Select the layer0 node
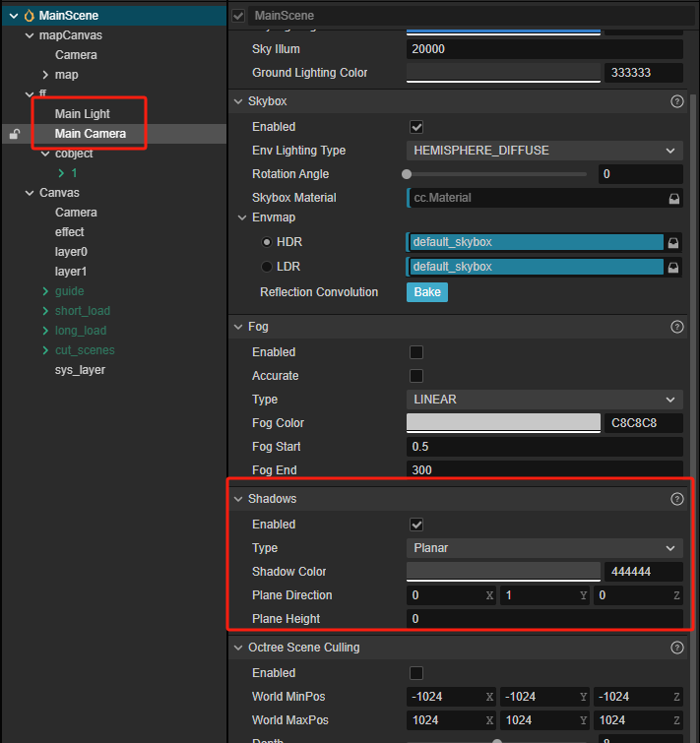 pyautogui.click(x=71, y=252)
